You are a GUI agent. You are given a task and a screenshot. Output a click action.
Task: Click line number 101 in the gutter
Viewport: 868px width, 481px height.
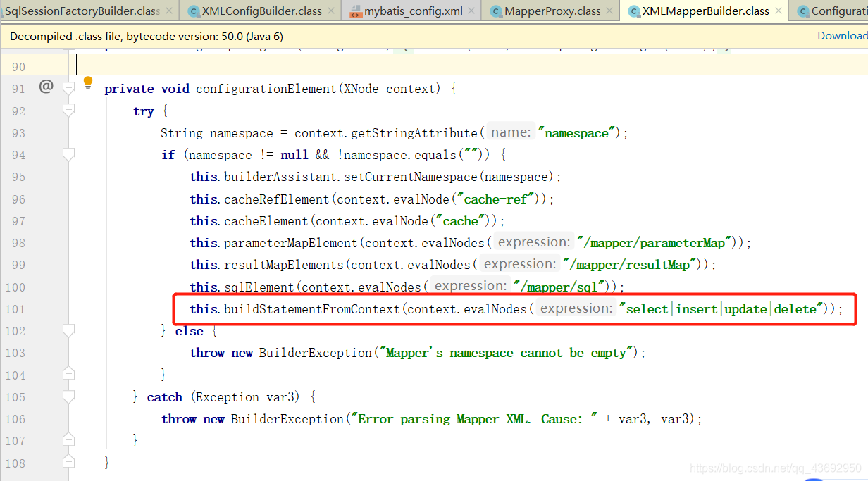[15, 309]
